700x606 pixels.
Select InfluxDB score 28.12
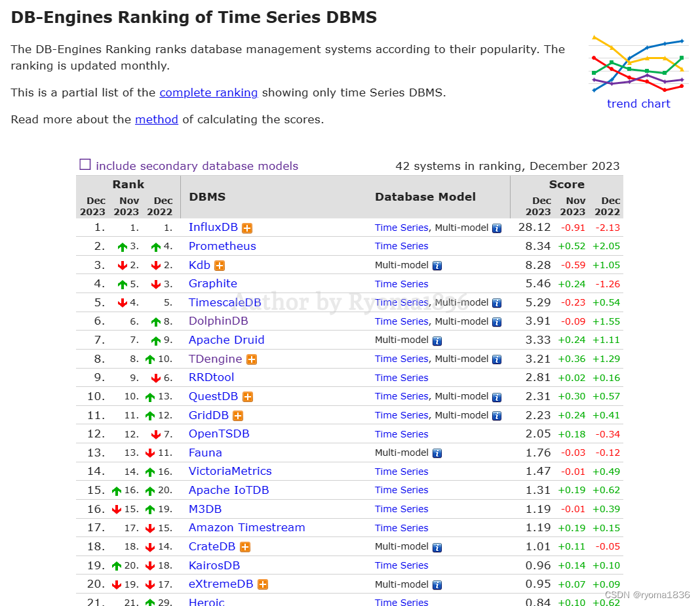pos(534,228)
